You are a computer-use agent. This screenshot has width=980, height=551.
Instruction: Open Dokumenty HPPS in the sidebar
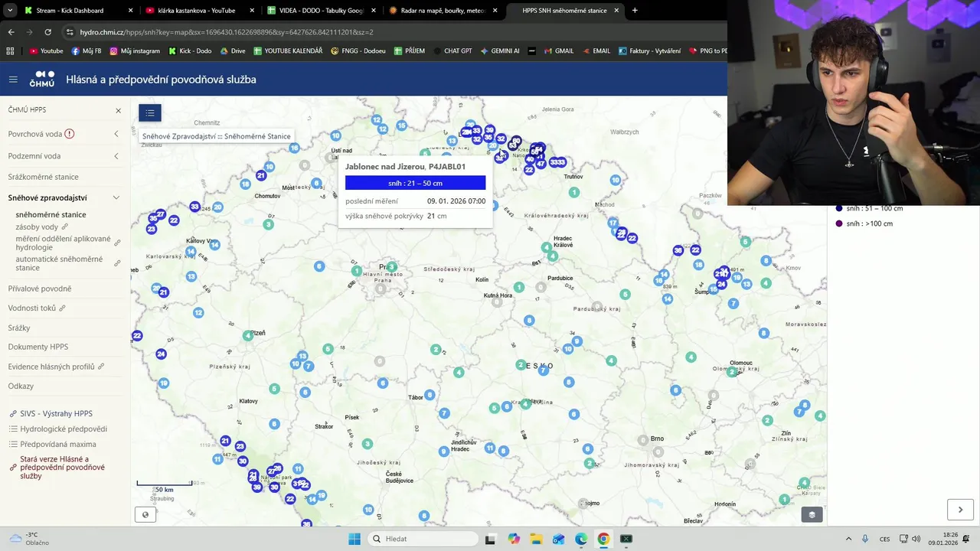point(38,347)
